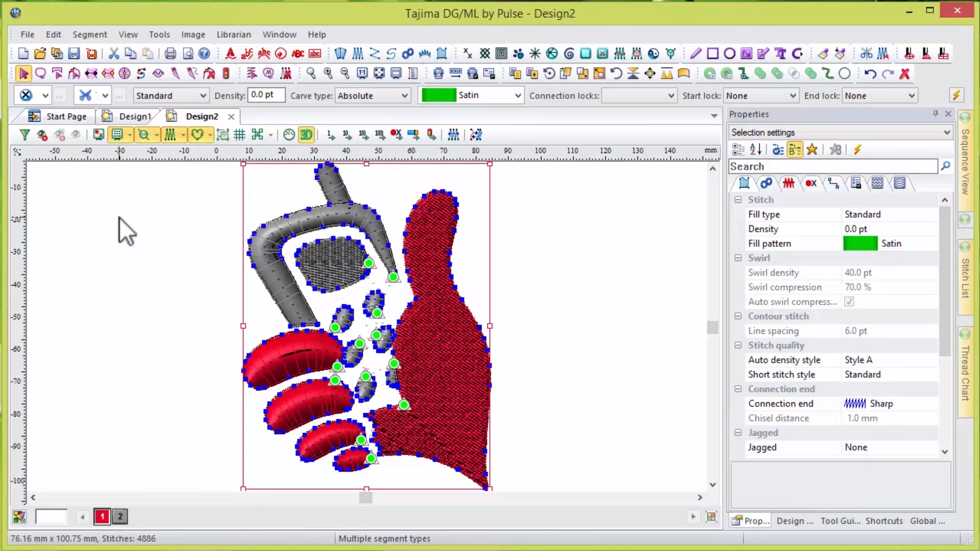Screen dimensions: 980x551
Task: Click the 1:1 actual size icon
Action: tap(363, 73)
